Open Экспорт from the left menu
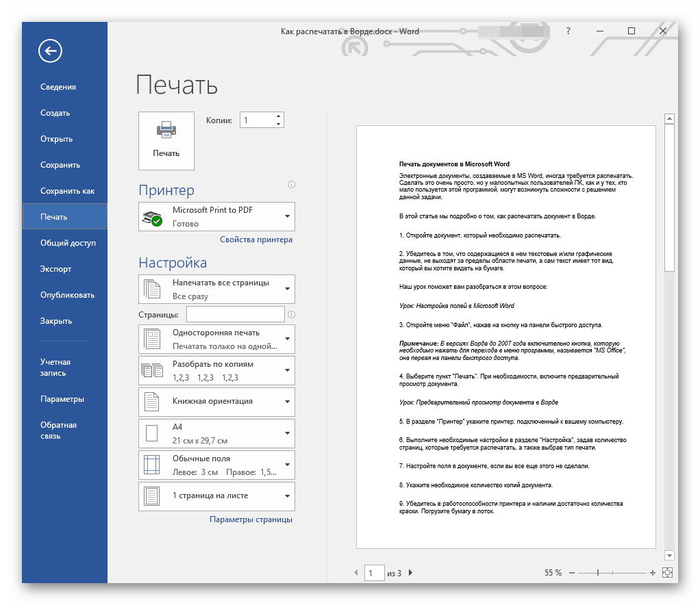The image size is (700, 605). click(x=56, y=269)
